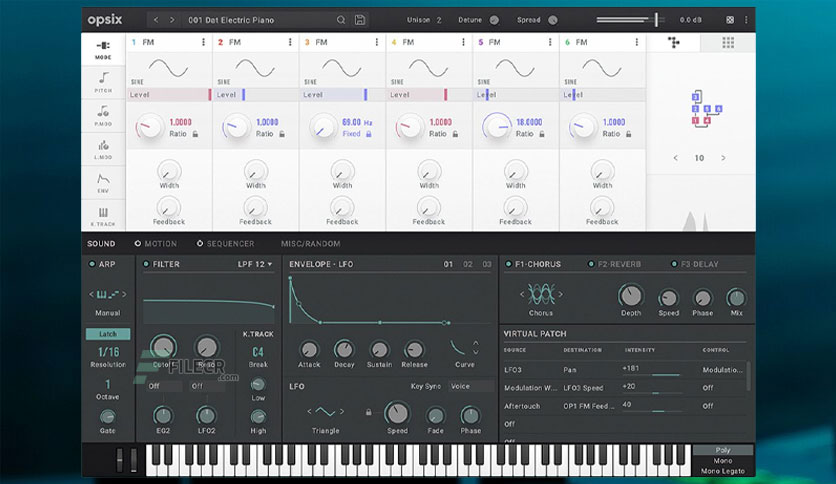The height and width of the screenshot is (484, 836).
Task: Go to the next preset arrow
Action: click(172, 20)
